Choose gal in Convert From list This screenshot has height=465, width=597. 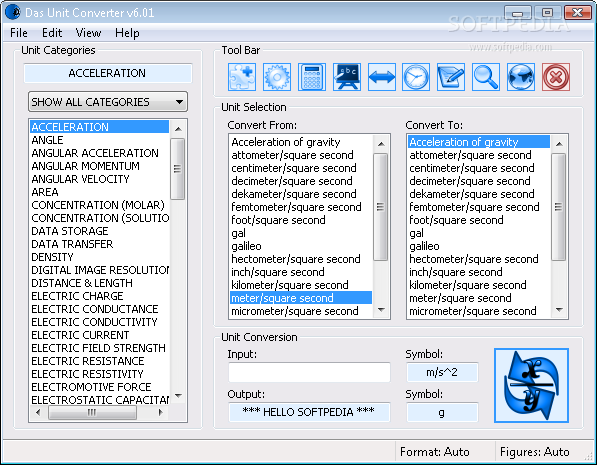pyautogui.click(x=301, y=233)
